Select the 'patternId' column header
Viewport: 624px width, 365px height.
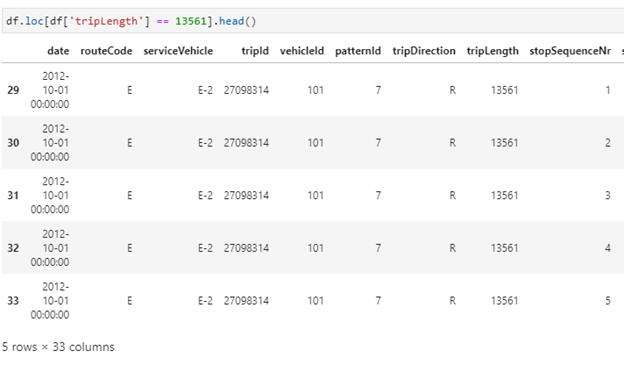click(x=358, y=51)
